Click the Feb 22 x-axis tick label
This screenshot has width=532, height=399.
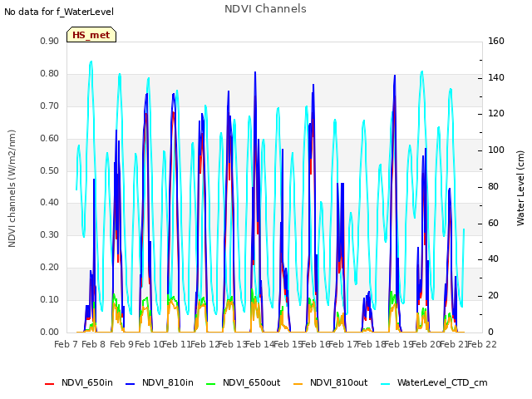[482, 344]
